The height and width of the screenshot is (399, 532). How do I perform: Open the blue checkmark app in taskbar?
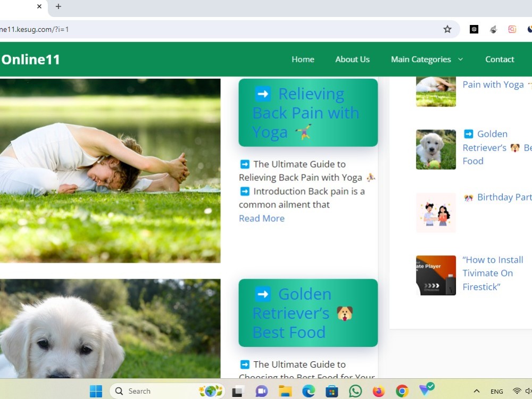(426, 389)
